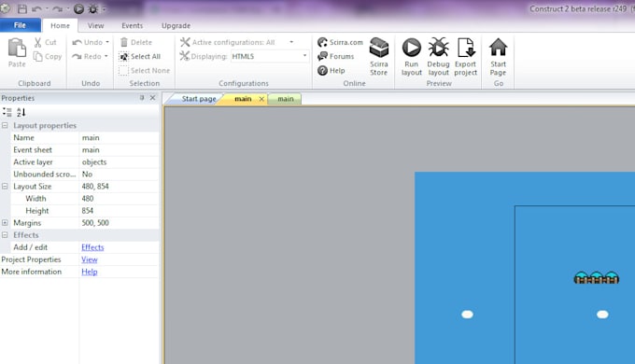Switch to the View ribbon tab

[x=95, y=25]
